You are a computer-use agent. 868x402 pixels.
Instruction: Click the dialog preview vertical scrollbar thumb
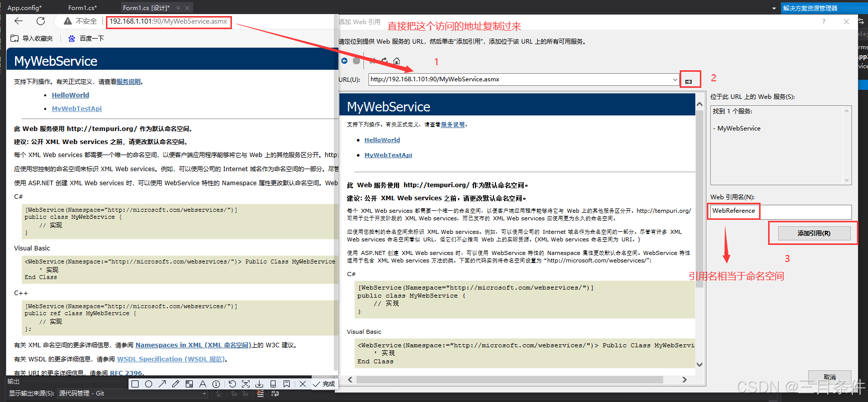coord(700,199)
